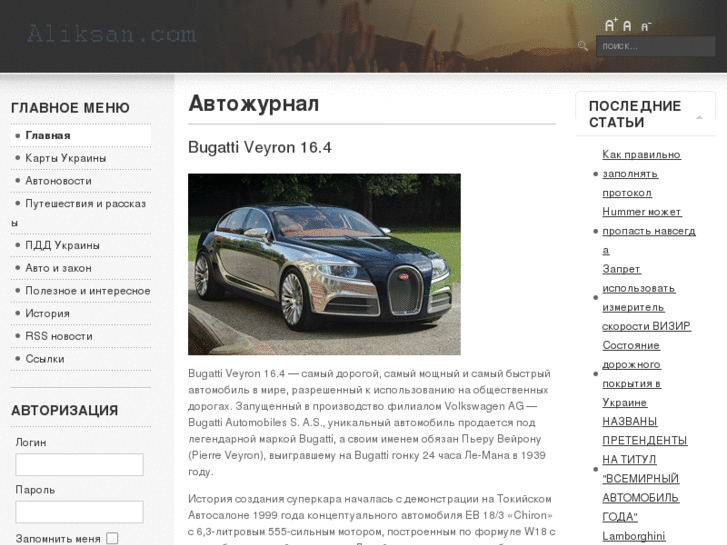This screenshot has width=727, height=545.
Task: Open the Lamborghini article link
Action: click(x=633, y=536)
